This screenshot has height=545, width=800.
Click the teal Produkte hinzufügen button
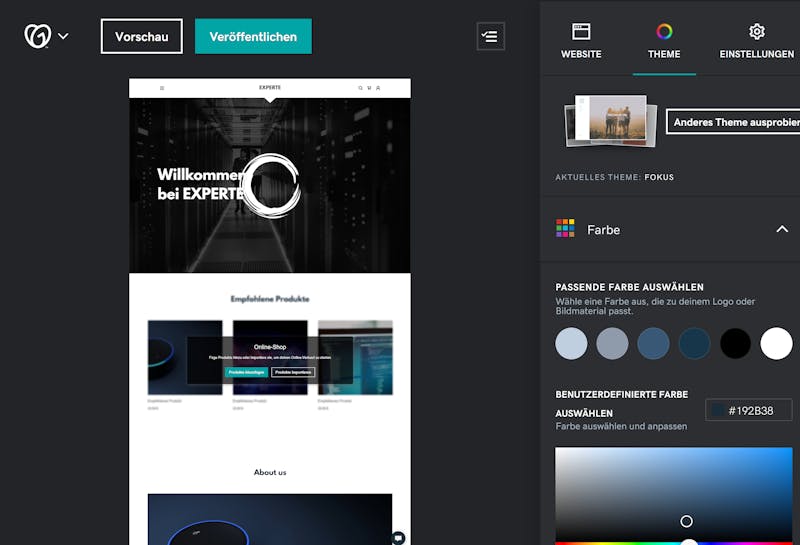pos(246,372)
